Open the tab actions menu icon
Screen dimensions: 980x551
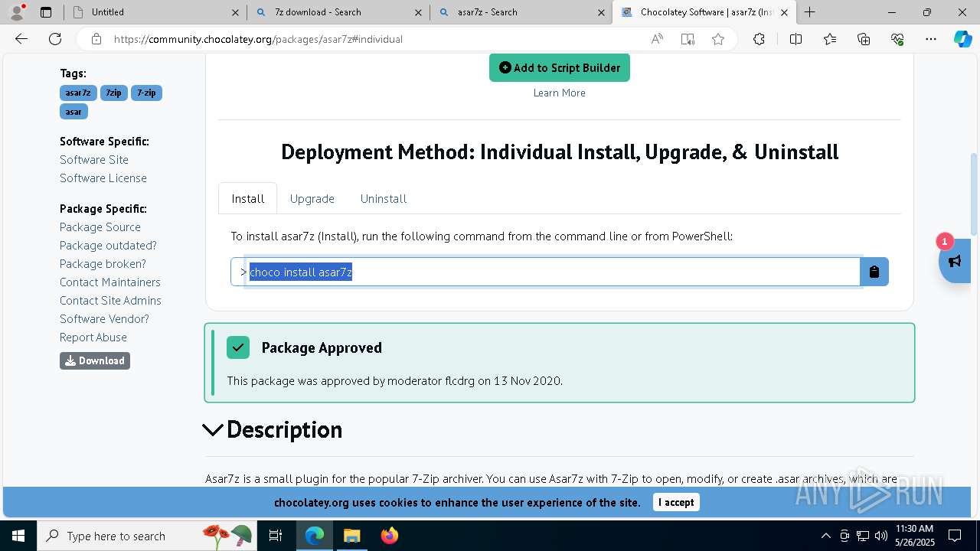(x=46, y=12)
